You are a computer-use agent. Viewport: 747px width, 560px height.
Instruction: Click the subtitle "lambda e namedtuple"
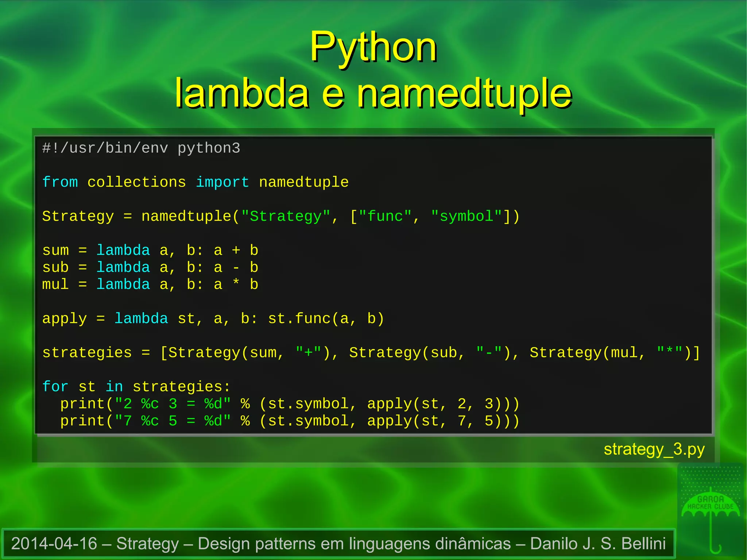(x=373, y=93)
